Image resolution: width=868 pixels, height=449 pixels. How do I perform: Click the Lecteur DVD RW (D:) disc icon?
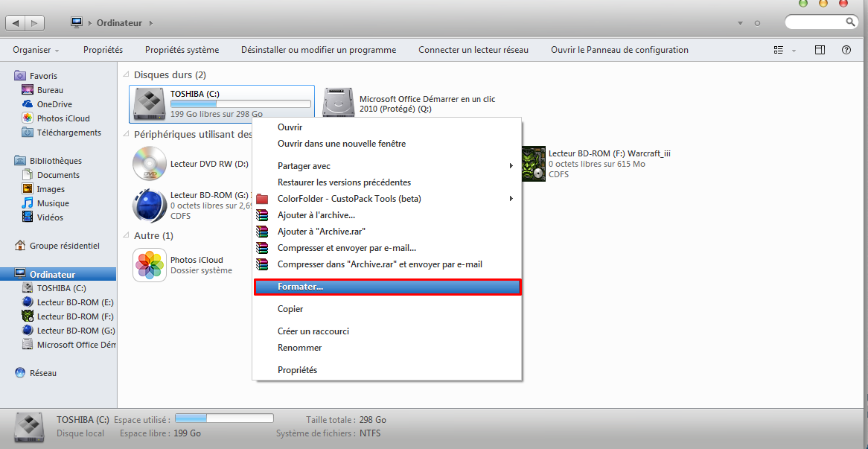150,163
